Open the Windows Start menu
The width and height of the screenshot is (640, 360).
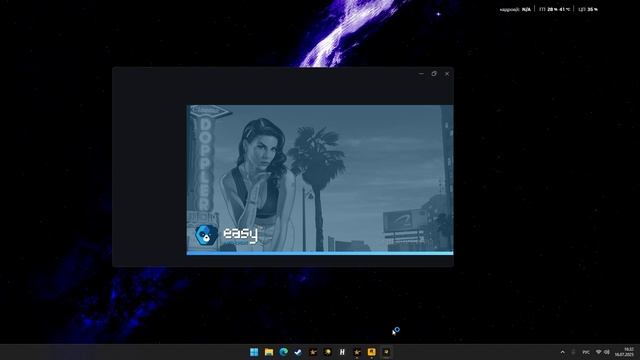coord(254,352)
